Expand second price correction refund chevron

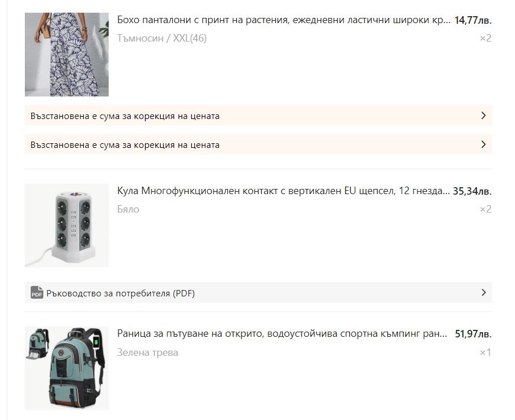coord(483,144)
